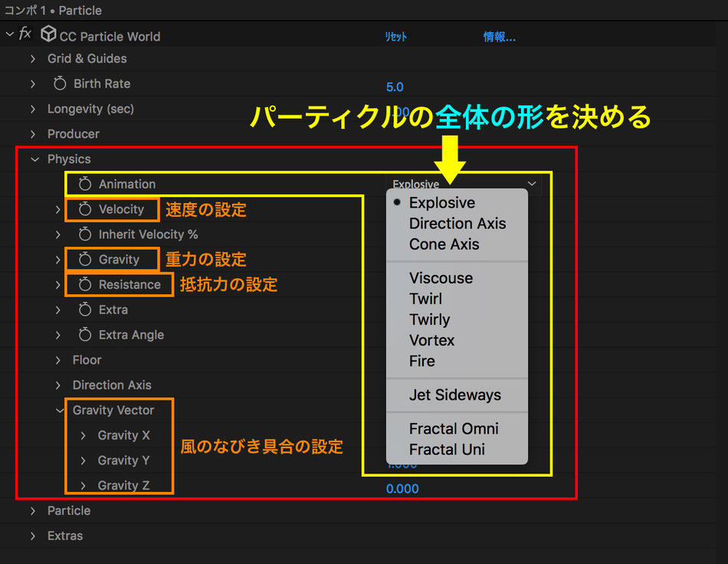Select the Physics row label
The image size is (728, 564).
[x=69, y=159]
